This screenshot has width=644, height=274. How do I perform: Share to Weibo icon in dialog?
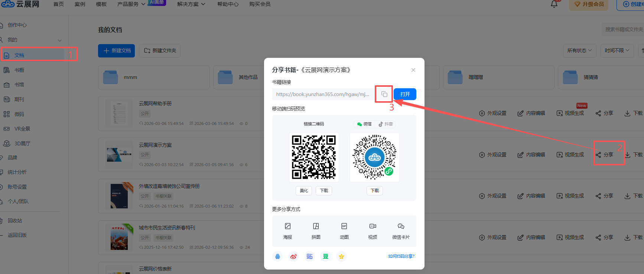(293, 256)
